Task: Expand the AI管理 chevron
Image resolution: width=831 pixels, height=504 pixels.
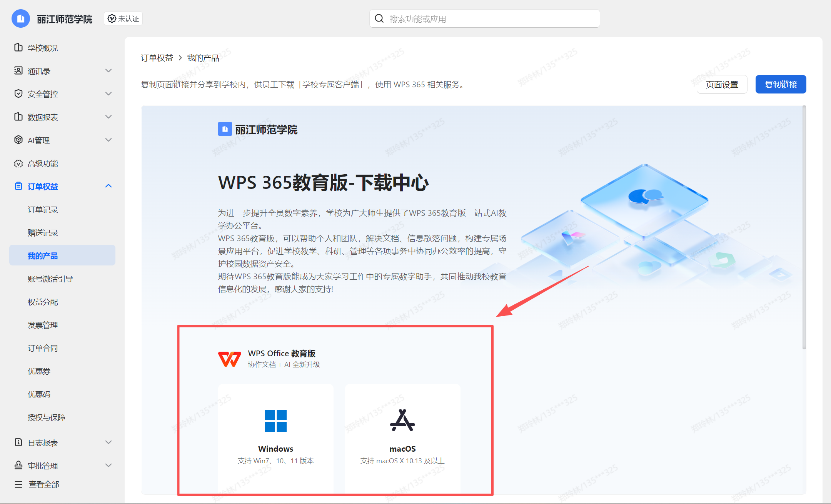Action: (108, 140)
